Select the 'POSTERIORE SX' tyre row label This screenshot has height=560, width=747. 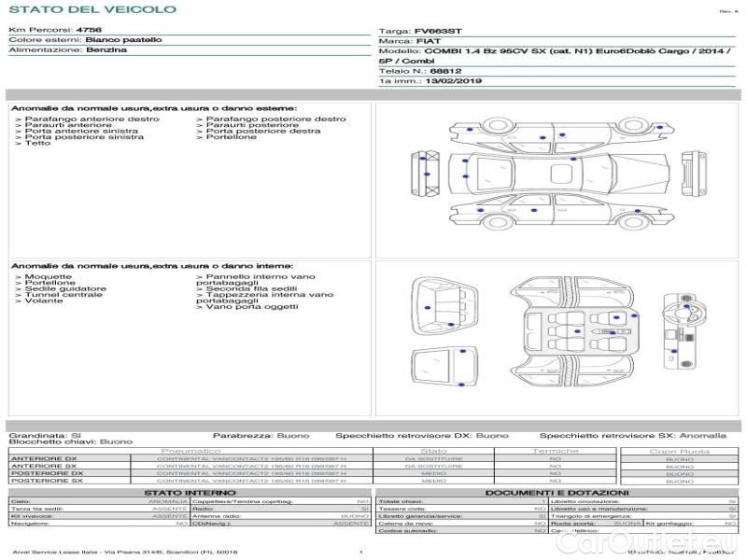46,480
